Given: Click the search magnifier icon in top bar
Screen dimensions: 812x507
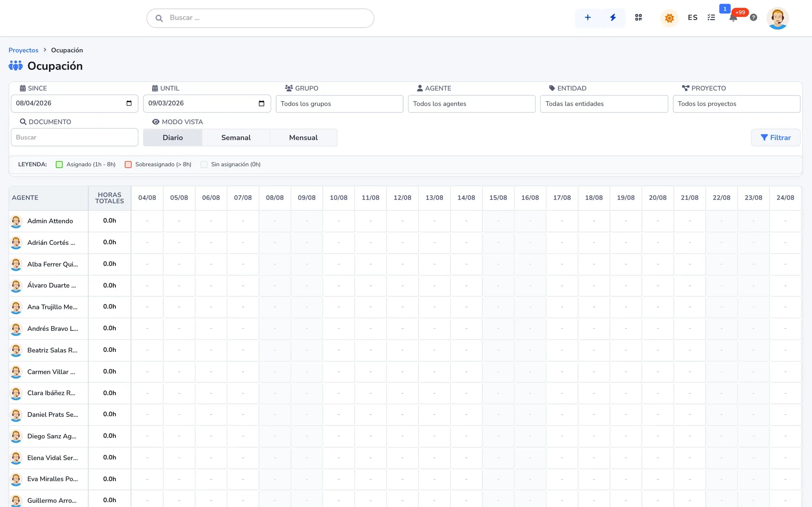Looking at the screenshot, I should (159, 18).
